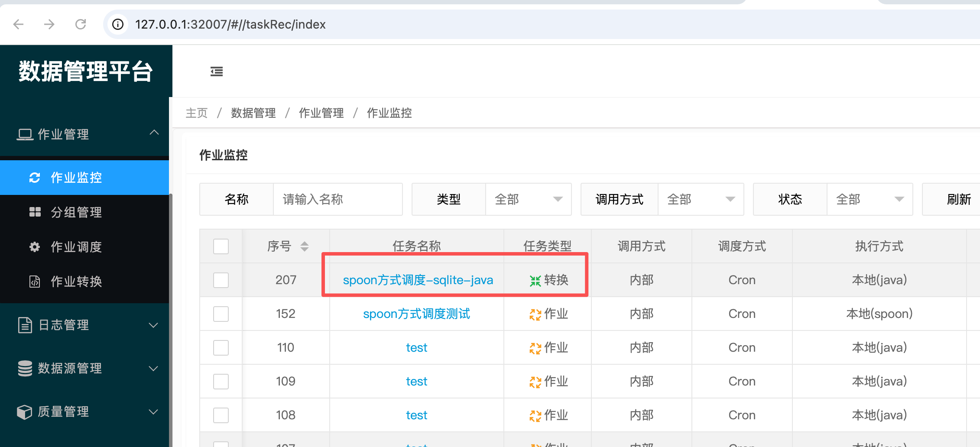Image resolution: width=980 pixels, height=447 pixels.
Task: View site information icon in address bar
Action: pyautogui.click(x=118, y=24)
